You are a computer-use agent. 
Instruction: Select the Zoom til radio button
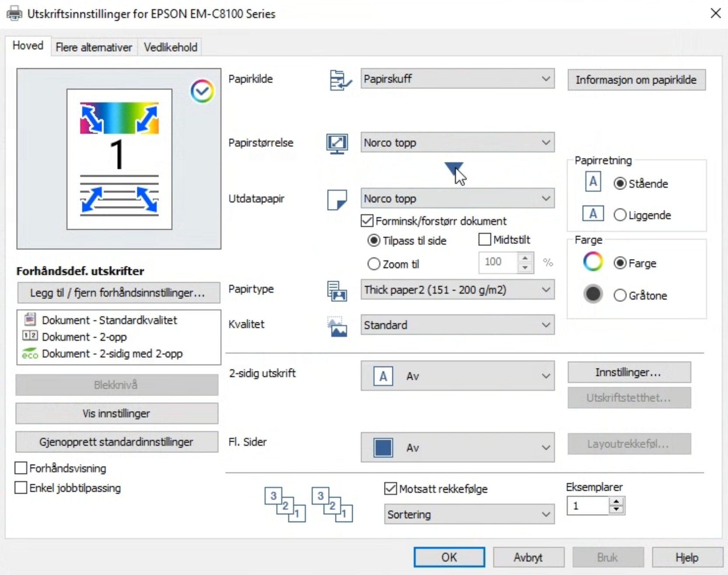click(x=374, y=264)
